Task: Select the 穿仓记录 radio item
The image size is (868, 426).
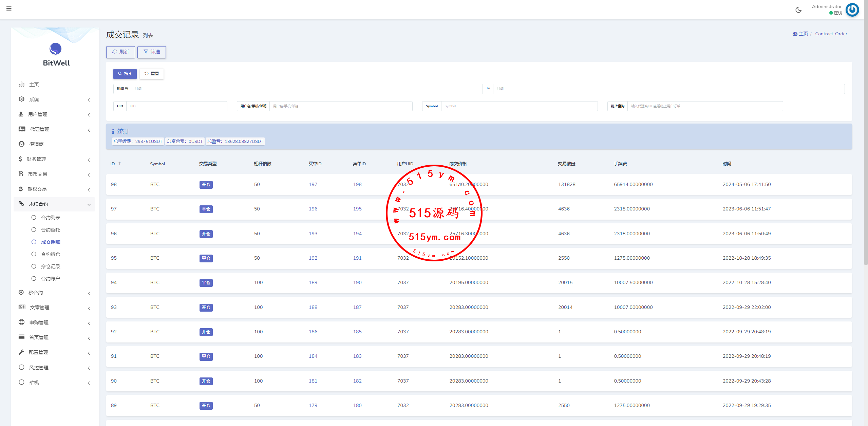Action: coord(34,266)
